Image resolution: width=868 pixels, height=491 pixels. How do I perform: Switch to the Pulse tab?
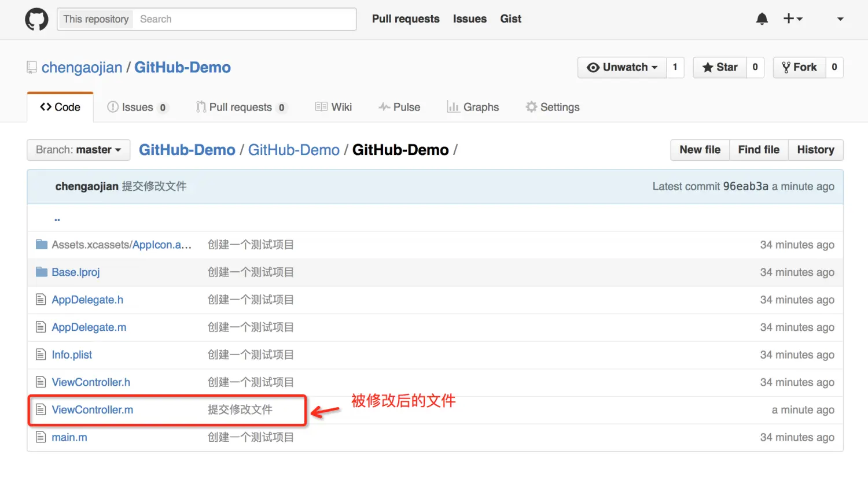click(399, 107)
